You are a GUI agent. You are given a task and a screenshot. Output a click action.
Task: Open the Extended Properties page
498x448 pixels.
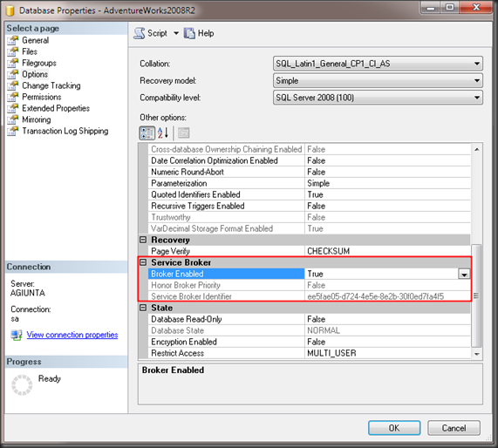tap(56, 108)
